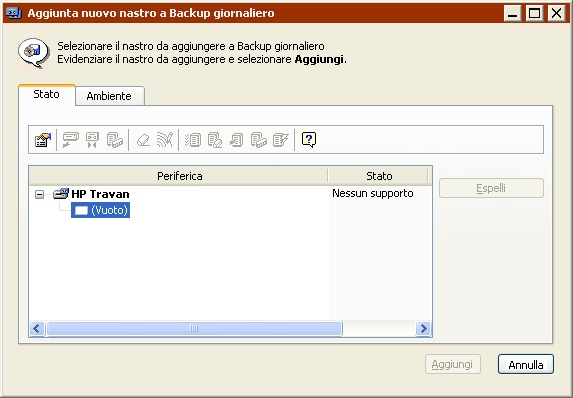Screen dimensions: 573x398
Task: Open help via the question mark icon
Action: 309,140
